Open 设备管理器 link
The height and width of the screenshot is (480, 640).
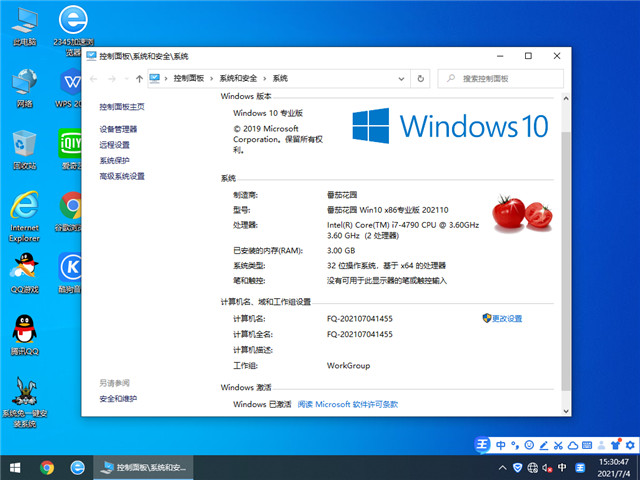tap(118, 129)
